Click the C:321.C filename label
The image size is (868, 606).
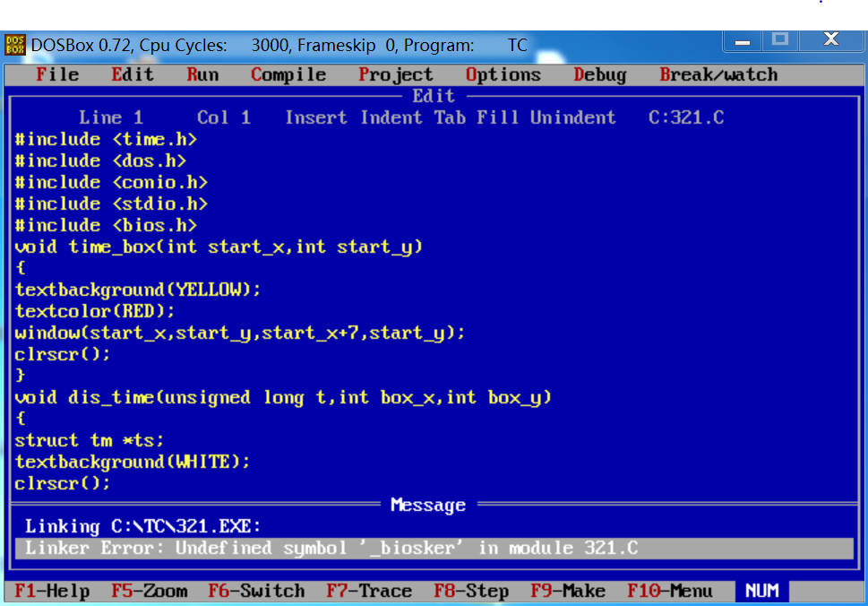(x=686, y=117)
